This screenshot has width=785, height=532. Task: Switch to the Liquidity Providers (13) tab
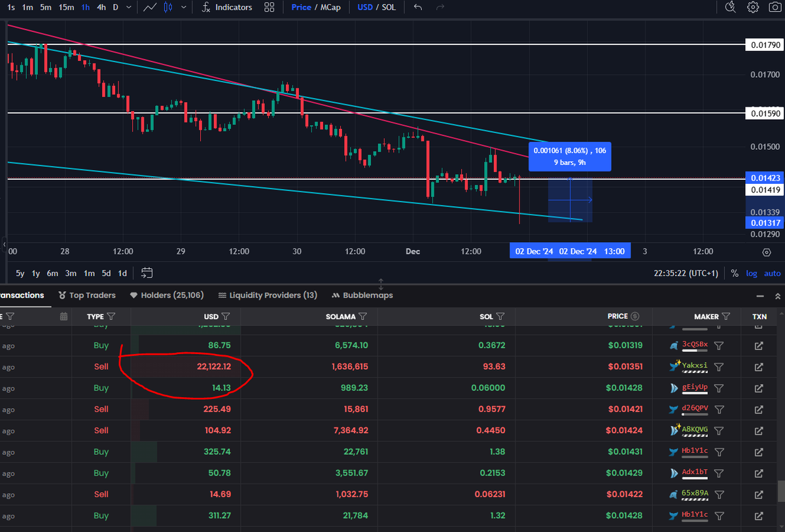tap(268, 295)
